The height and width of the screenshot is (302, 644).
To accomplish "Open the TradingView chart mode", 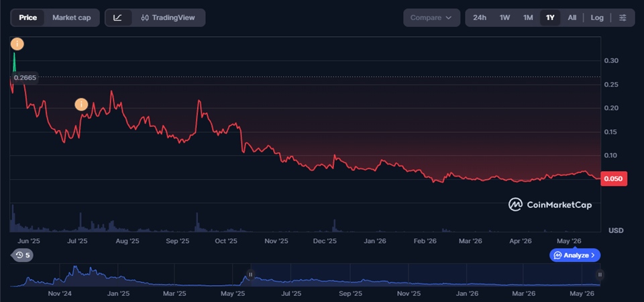I will click(168, 17).
